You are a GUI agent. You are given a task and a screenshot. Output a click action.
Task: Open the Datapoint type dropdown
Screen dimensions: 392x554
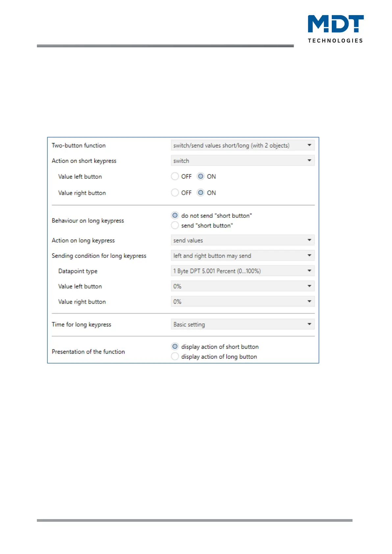pyautogui.click(x=243, y=271)
